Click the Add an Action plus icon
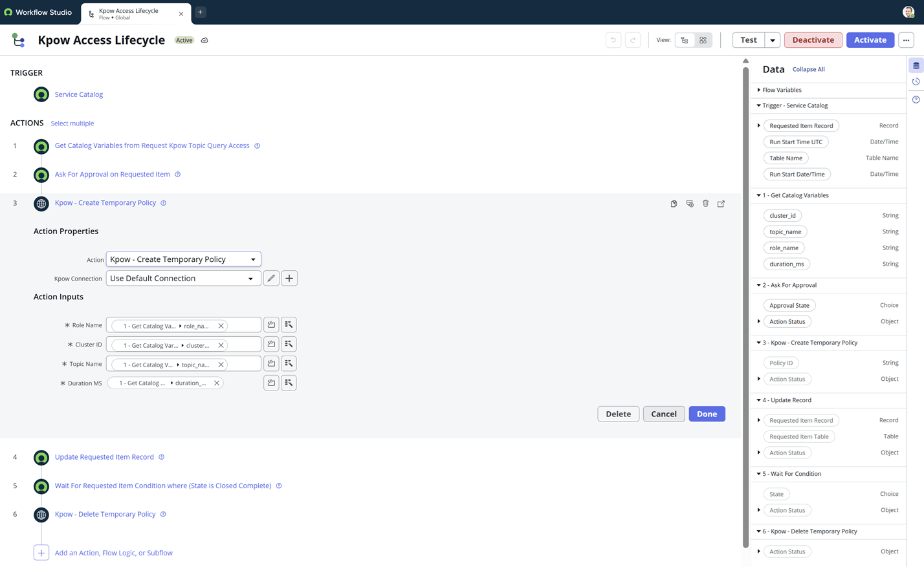This screenshot has height=567, width=924. 41,553
